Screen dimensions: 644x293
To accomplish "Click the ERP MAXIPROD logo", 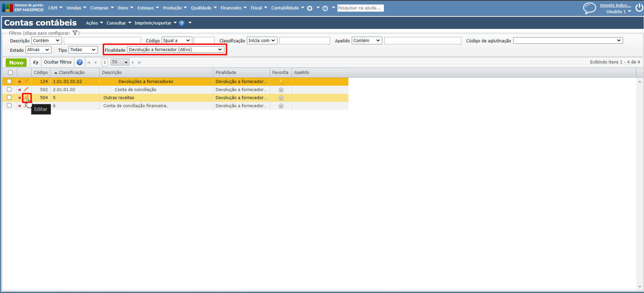I will click(23, 8).
